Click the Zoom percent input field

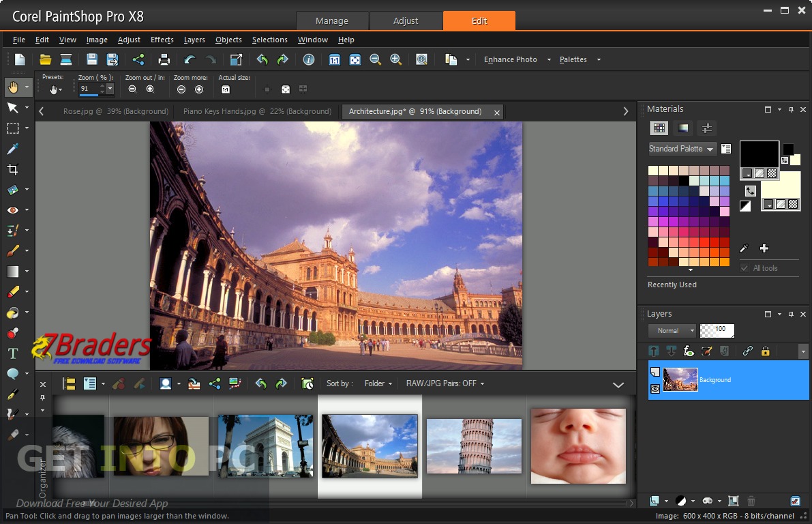89,89
